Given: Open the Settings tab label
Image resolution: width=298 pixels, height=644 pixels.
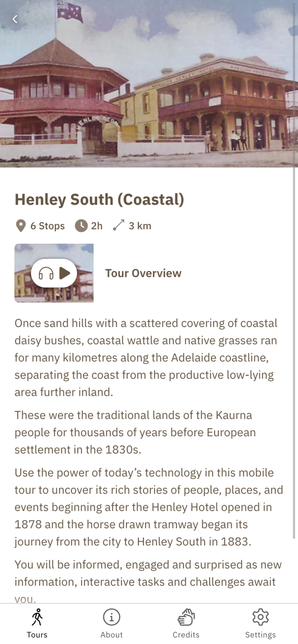Looking at the screenshot, I should click(x=261, y=635).
